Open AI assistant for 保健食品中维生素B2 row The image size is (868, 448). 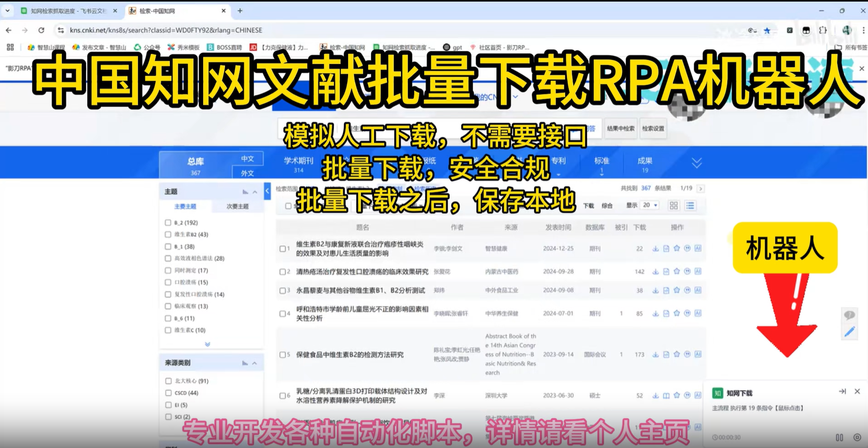[x=698, y=354]
